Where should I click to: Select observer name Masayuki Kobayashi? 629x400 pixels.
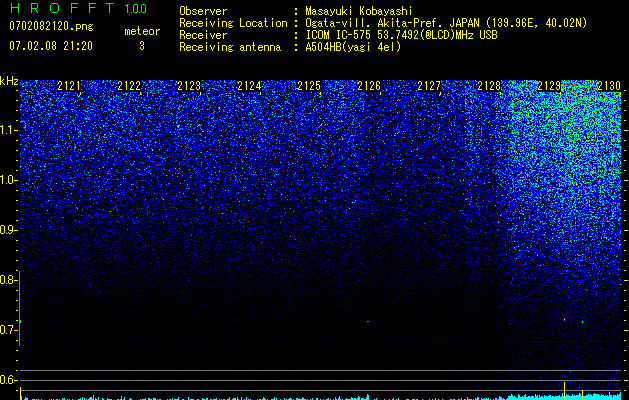tap(359, 11)
